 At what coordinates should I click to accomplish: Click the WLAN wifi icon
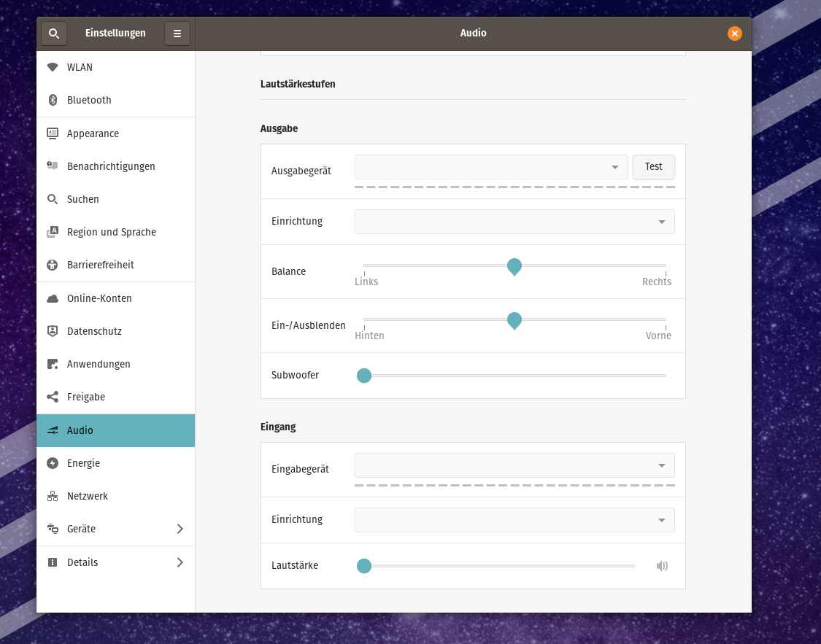pyautogui.click(x=53, y=67)
